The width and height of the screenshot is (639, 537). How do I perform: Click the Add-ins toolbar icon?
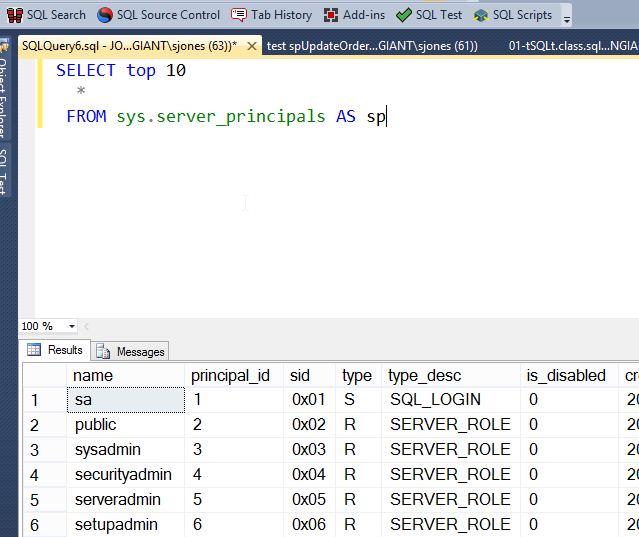coord(355,15)
